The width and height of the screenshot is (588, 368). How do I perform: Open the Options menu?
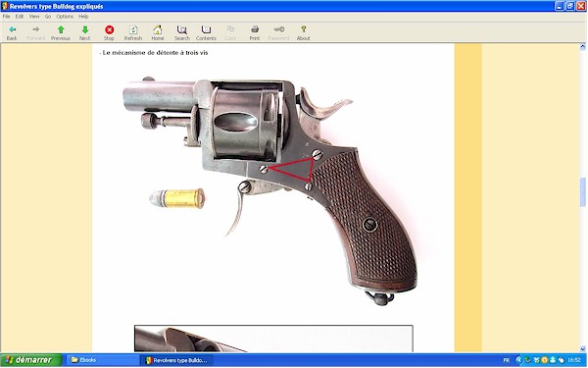[x=65, y=17]
